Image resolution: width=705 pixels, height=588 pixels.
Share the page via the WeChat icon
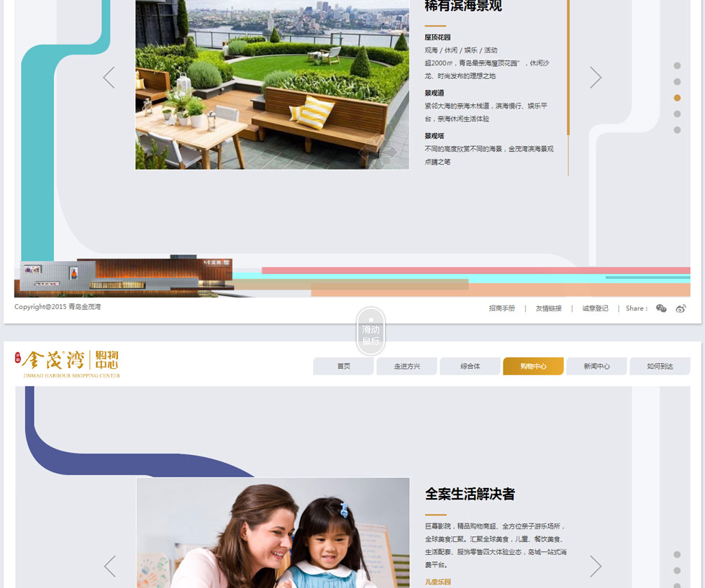pos(661,308)
